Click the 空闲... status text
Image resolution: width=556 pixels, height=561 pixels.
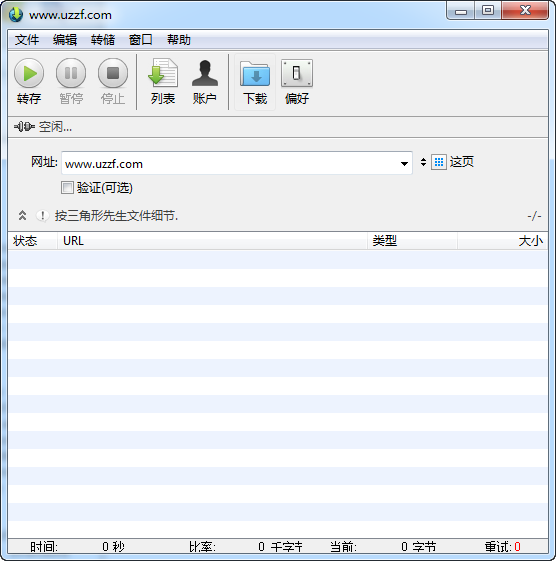[x=55, y=127]
